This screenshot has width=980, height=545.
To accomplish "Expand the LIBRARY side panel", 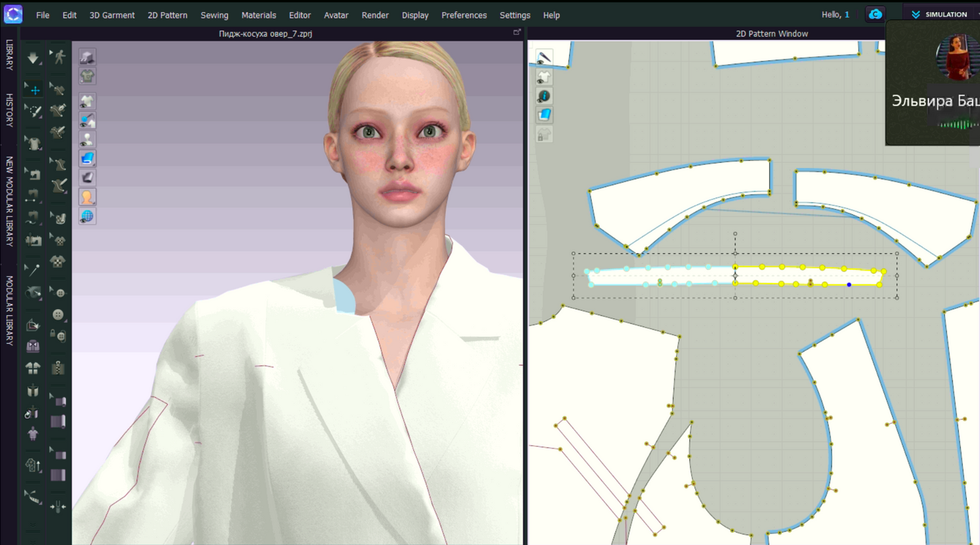I will [9, 55].
